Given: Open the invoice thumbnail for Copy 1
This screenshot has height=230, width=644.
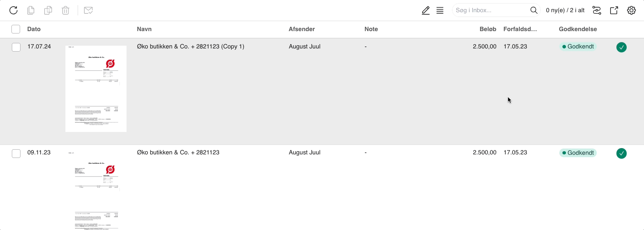Looking at the screenshot, I should point(96,89).
